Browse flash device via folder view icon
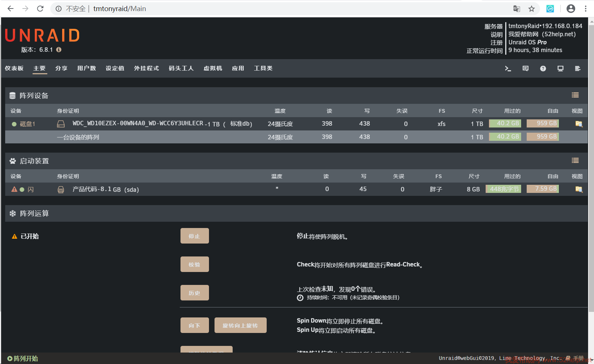 pos(579,189)
